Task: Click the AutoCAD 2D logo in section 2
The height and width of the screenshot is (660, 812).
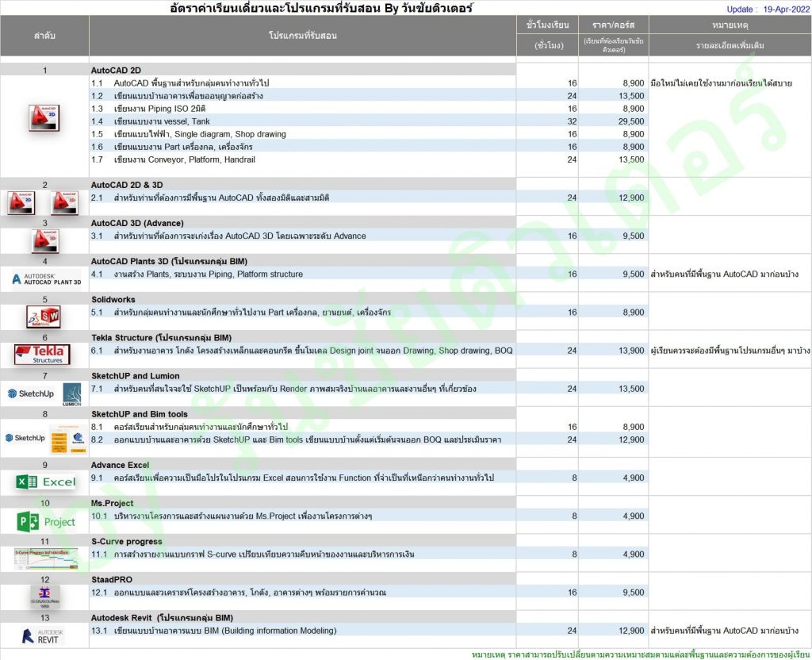Action: pos(21,202)
